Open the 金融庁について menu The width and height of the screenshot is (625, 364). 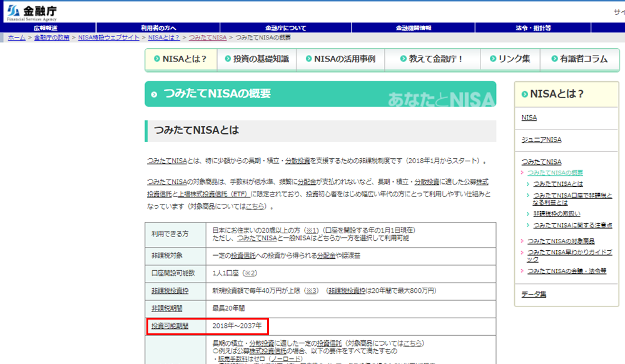[x=286, y=28]
